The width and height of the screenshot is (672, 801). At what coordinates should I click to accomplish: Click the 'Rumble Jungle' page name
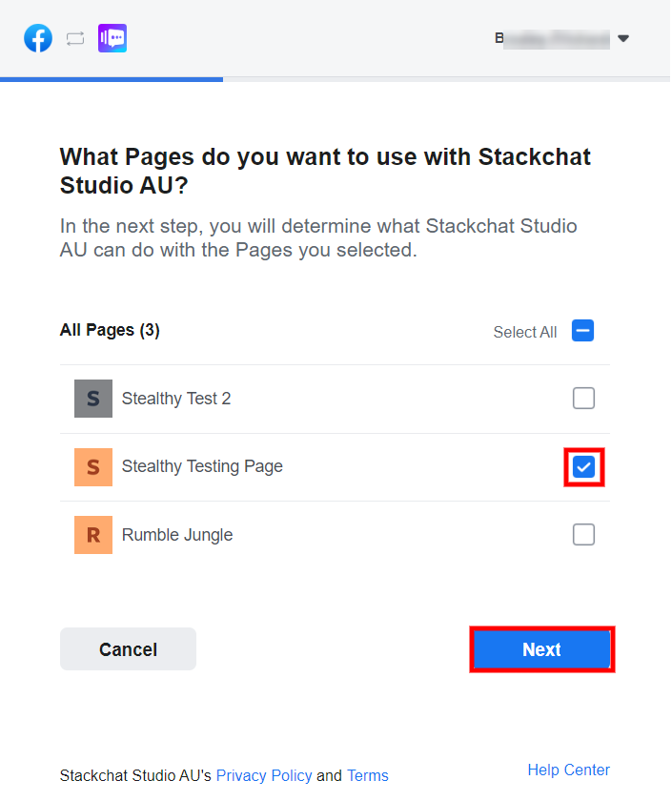click(x=177, y=535)
